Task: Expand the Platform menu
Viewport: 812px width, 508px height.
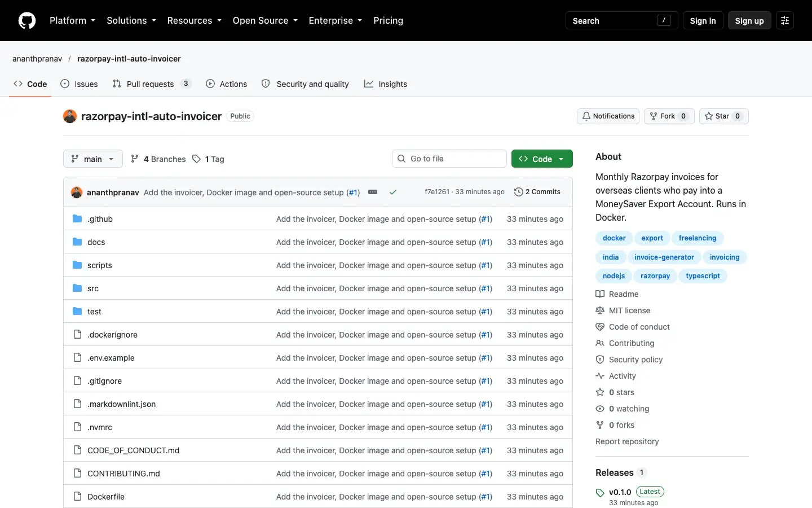Action: 72,20
